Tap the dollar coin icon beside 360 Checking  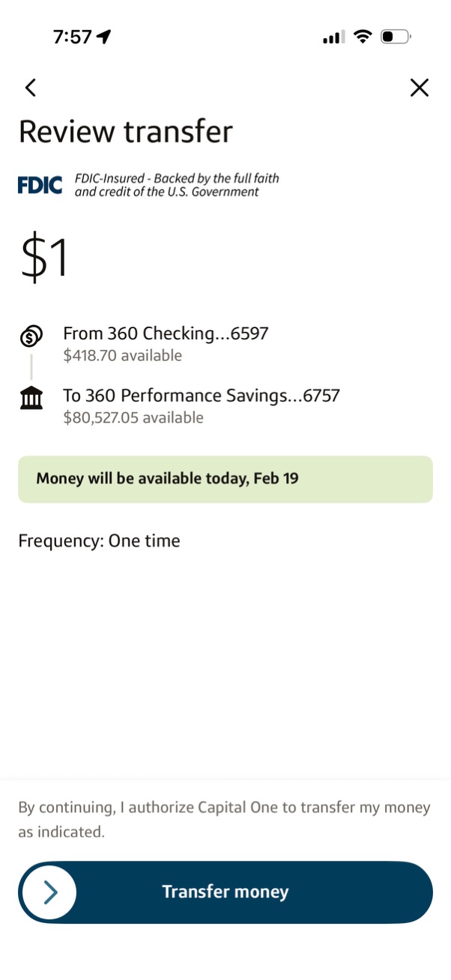(31, 337)
